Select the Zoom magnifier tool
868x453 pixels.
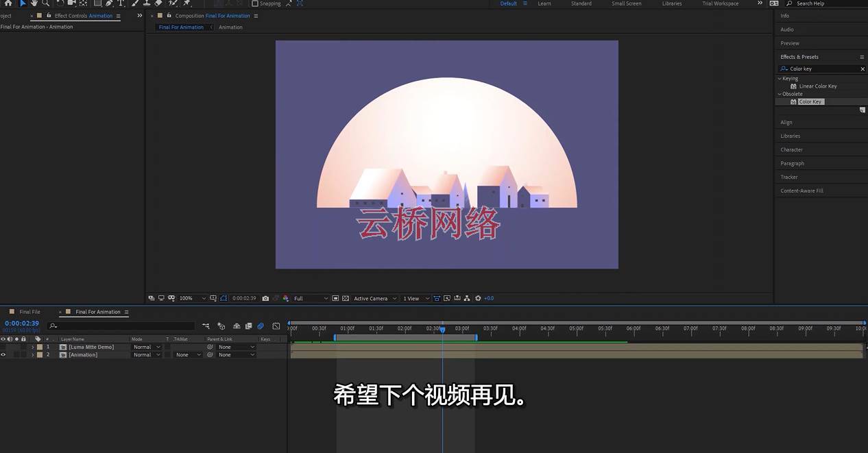coord(46,3)
